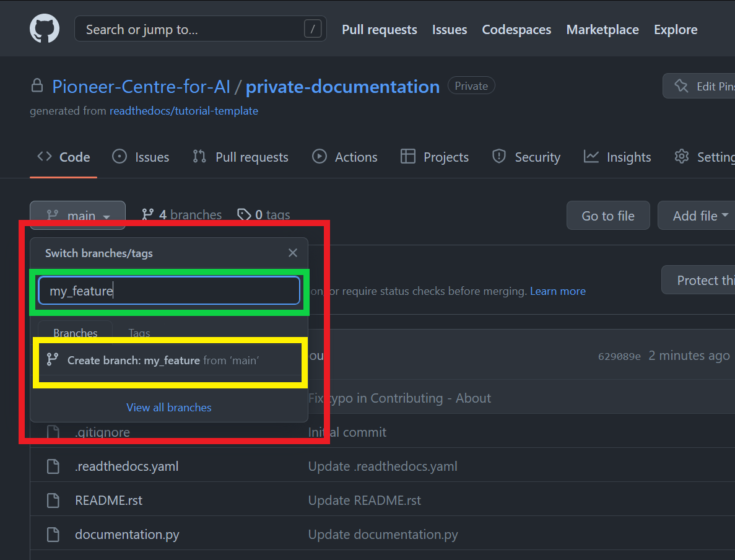The image size is (735, 560).
Task: Open the README.rst file
Action: [x=109, y=501]
